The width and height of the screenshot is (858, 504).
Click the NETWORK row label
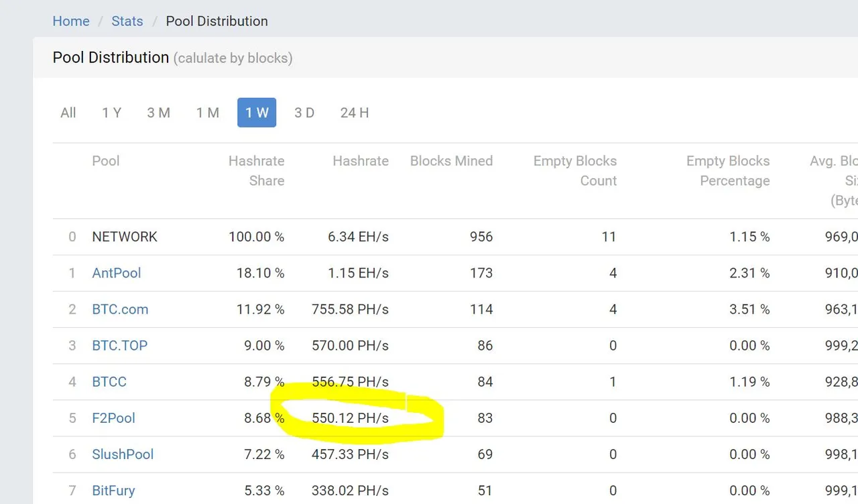tap(125, 237)
